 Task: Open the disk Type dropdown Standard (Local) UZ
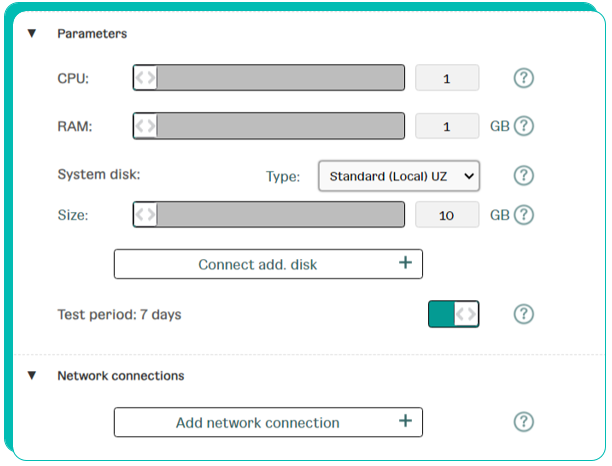pyautogui.click(x=399, y=176)
